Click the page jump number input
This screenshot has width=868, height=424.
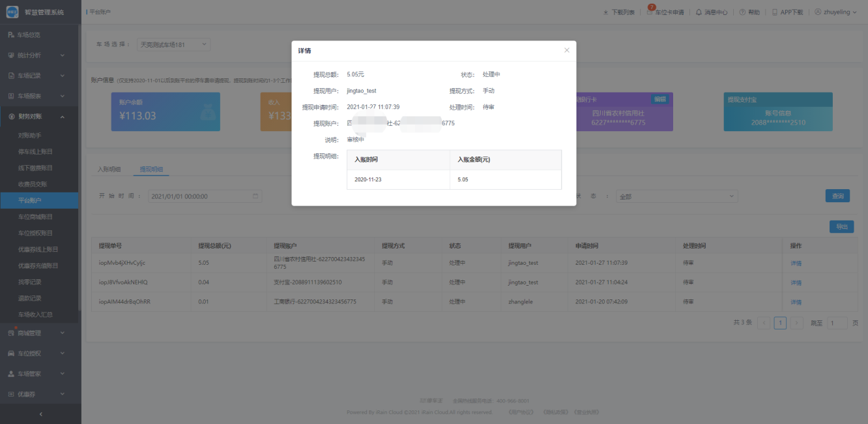pos(837,323)
